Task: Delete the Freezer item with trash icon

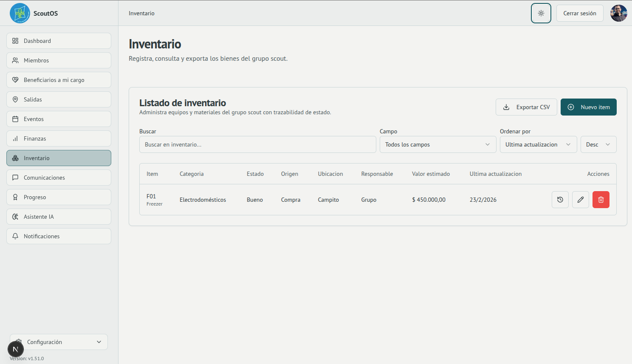Action: (601, 200)
